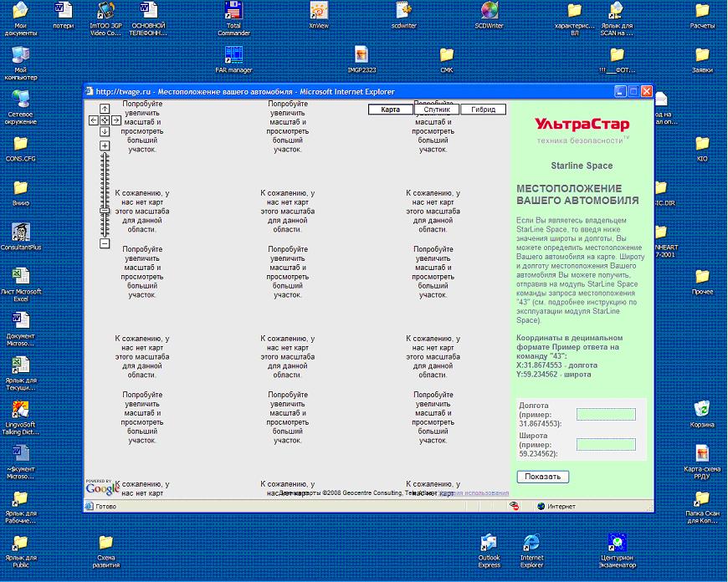Image resolution: width=728 pixels, height=582 pixels.
Task: Zoom in with the plus control
Action: pos(105,145)
